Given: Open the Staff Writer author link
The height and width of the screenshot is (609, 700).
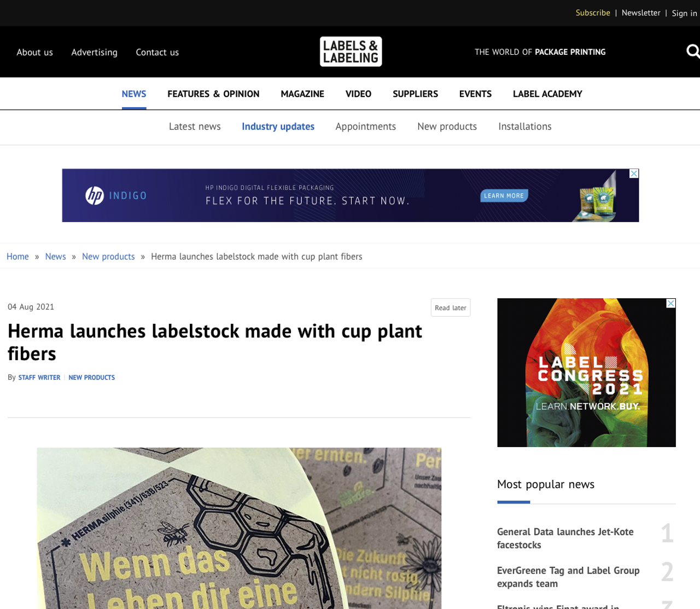Looking at the screenshot, I should pos(39,378).
